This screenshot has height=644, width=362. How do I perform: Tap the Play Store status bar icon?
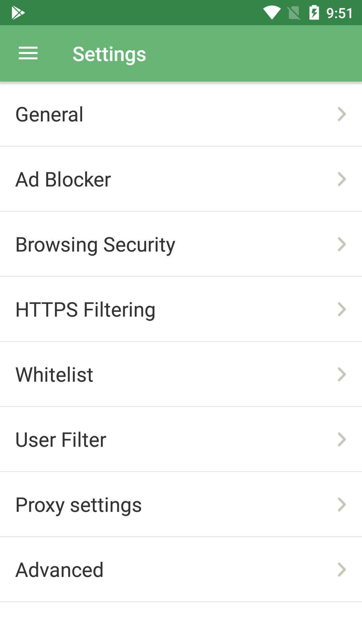tap(18, 13)
